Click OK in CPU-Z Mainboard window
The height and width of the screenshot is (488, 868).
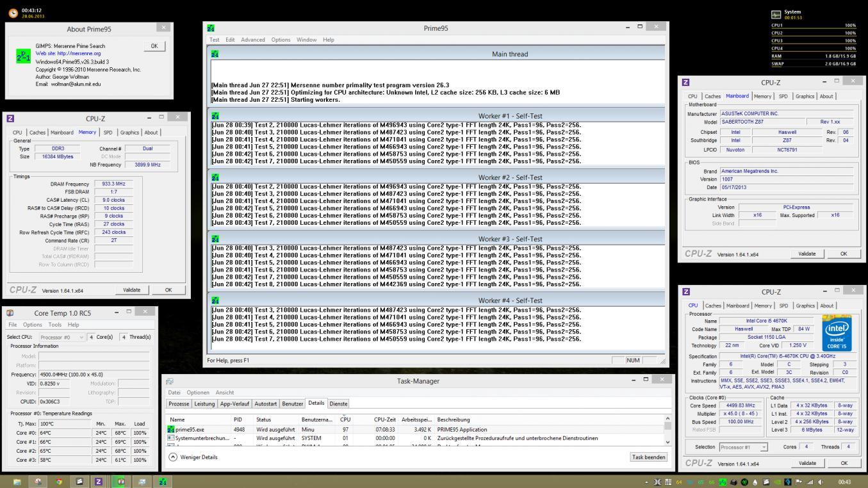point(843,254)
